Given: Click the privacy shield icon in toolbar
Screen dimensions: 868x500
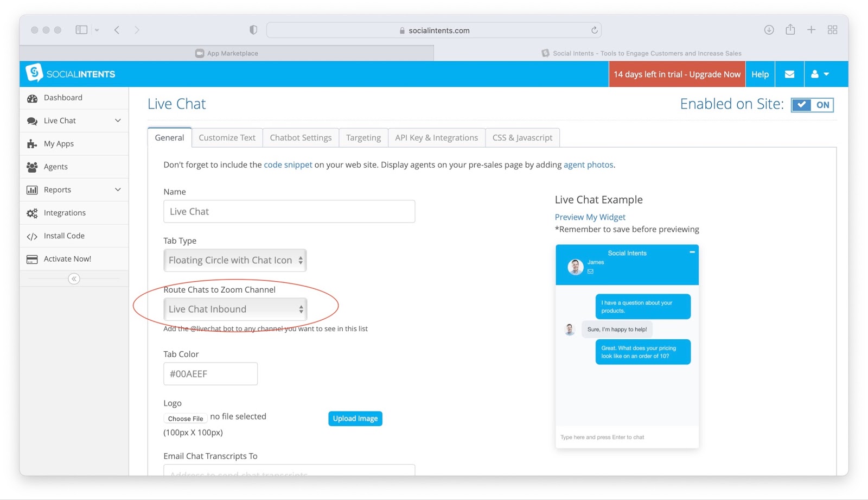Looking at the screenshot, I should click(253, 30).
